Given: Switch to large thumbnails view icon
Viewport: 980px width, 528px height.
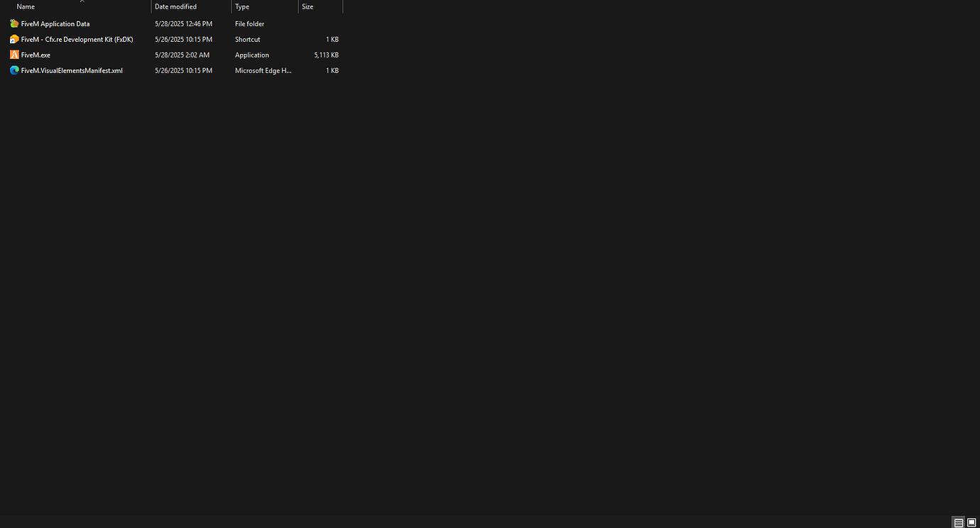Looking at the screenshot, I should (972, 522).
